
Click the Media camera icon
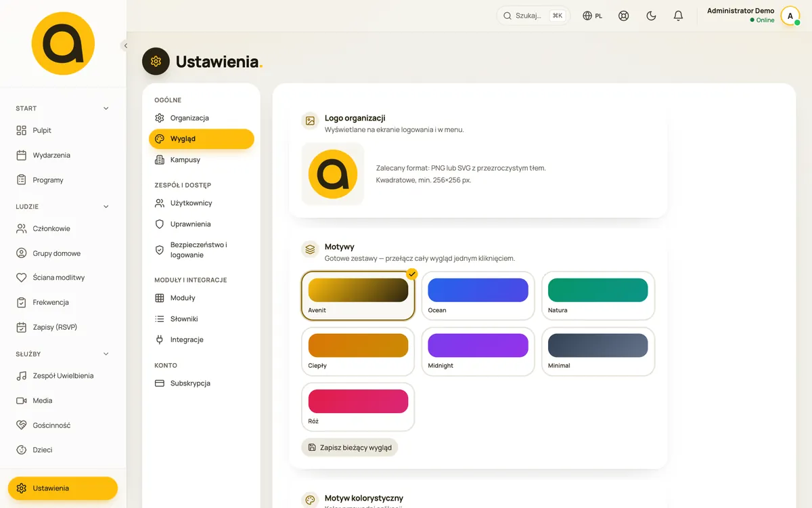click(x=21, y=401)
